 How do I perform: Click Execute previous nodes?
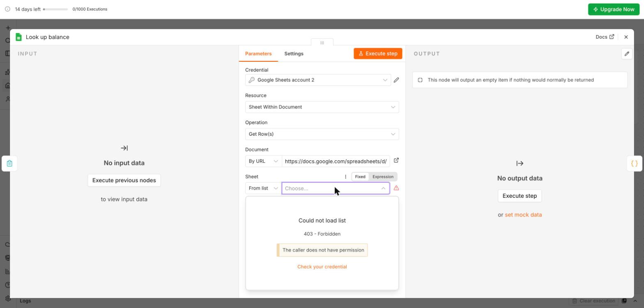coord(124,180)
